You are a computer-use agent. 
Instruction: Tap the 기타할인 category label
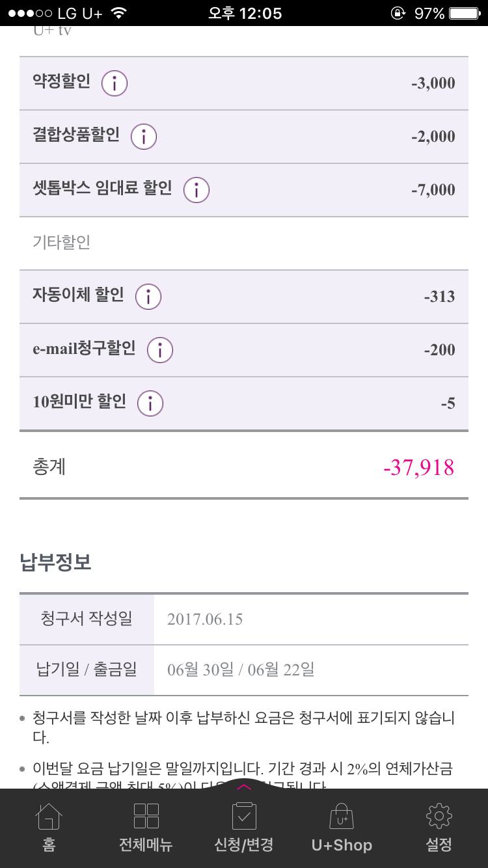62,243
